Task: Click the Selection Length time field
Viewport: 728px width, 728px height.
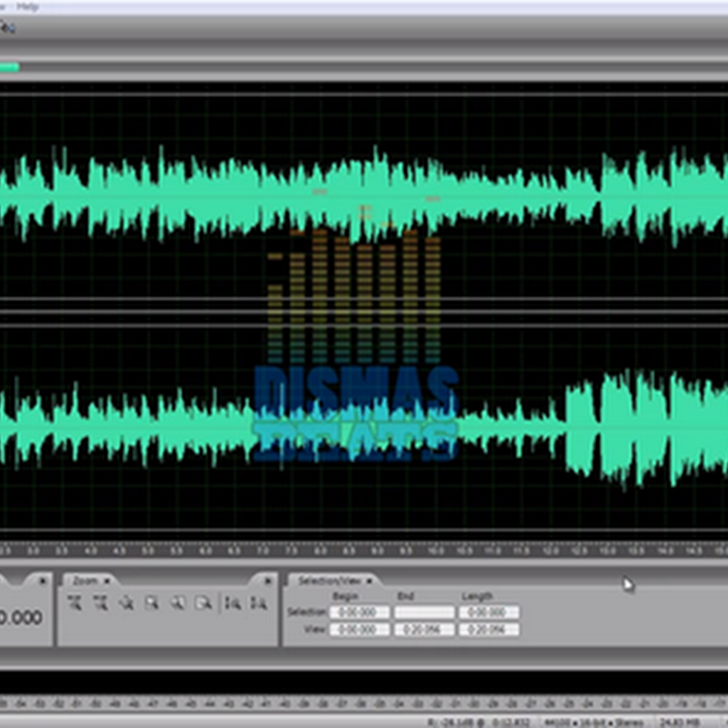Action: pos(489,612)
